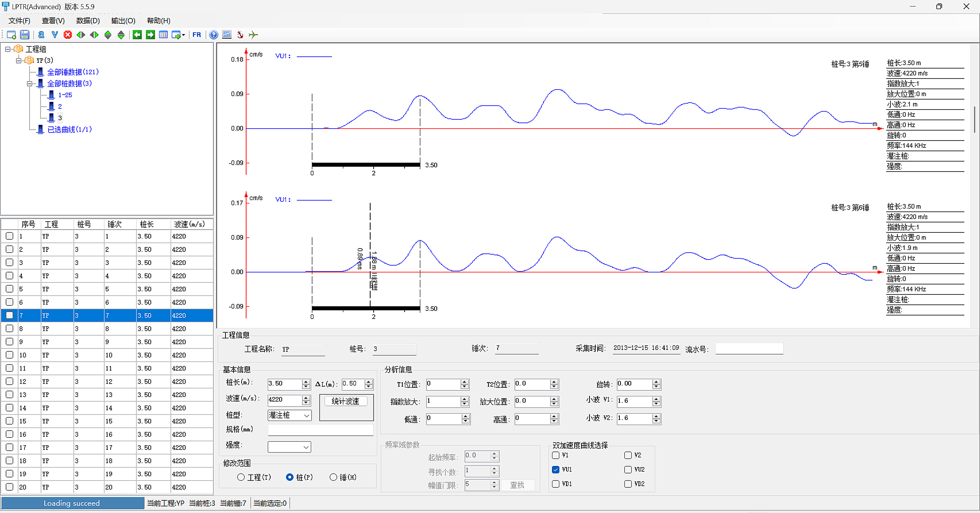Image resolution: width=980 pixels, height=513 pixels.
Task: Click the red anchor toolbar icon
Action: point(240,35)
